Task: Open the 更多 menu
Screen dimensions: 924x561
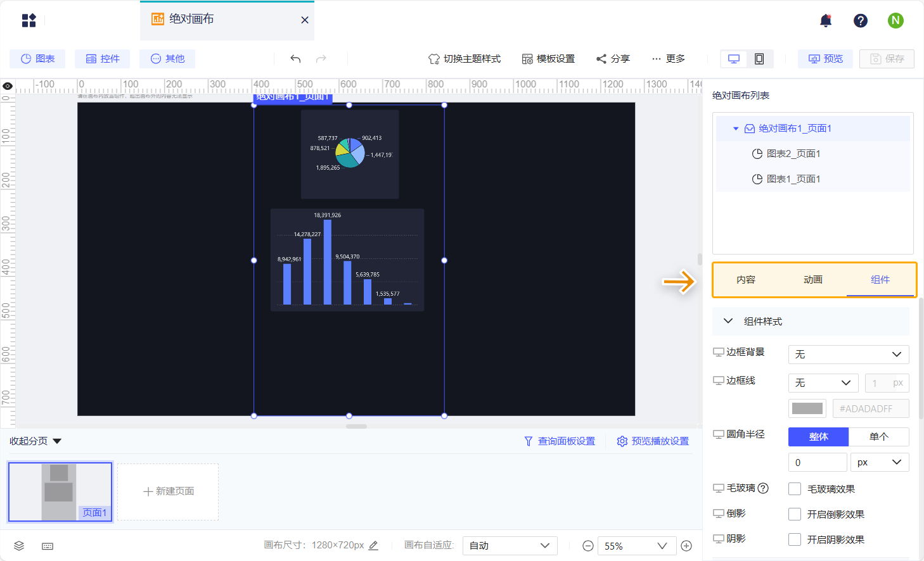Action: (668, 59)
